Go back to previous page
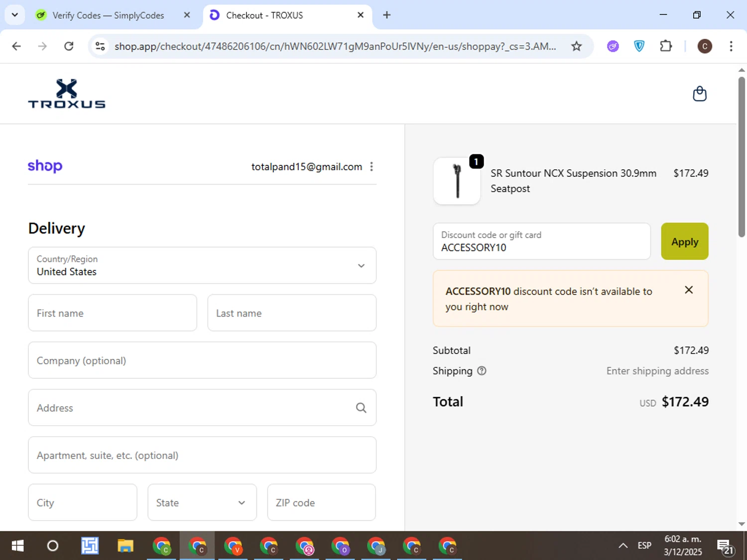The height and width of the screenshot is (560, 747). [16, 46]
